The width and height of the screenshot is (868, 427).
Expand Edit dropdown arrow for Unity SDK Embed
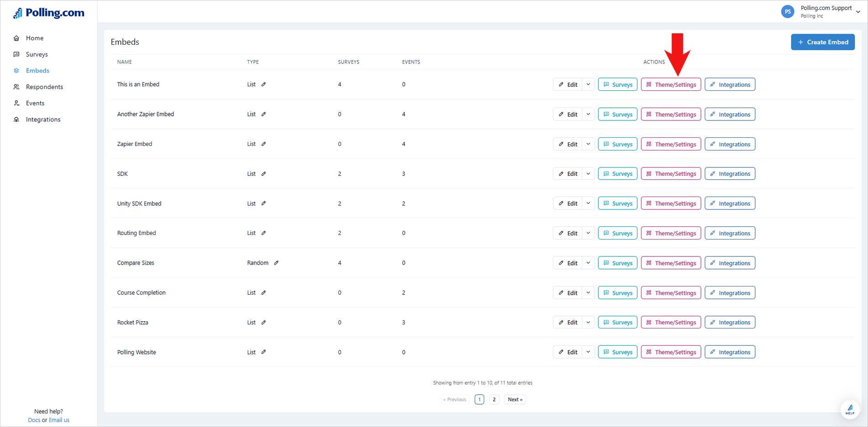[x=588, y=203]
